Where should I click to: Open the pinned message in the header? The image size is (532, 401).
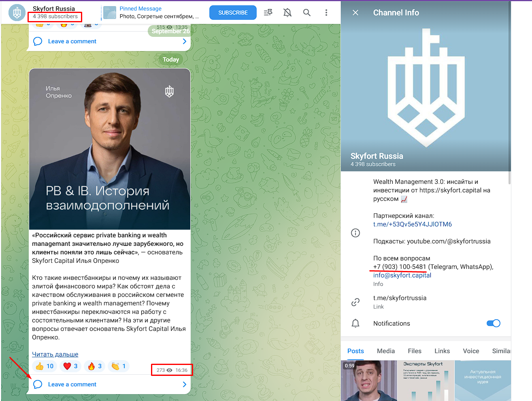(x=152, y=13)
